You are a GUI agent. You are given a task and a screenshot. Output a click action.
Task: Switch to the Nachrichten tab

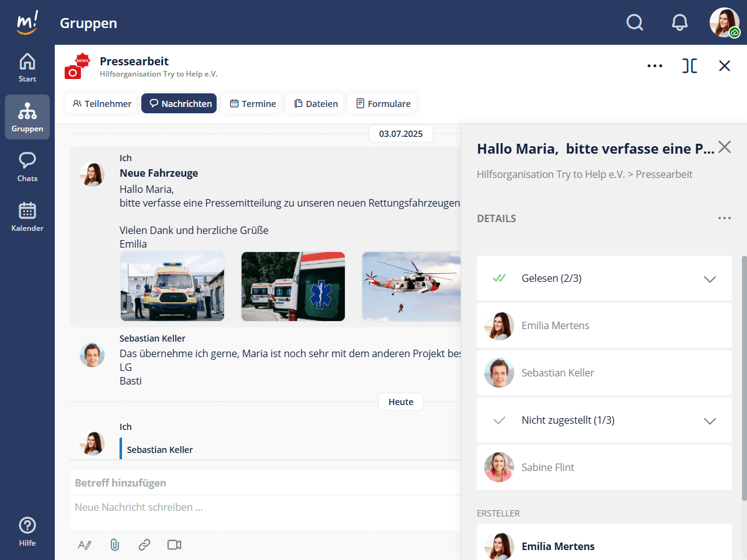179,103
